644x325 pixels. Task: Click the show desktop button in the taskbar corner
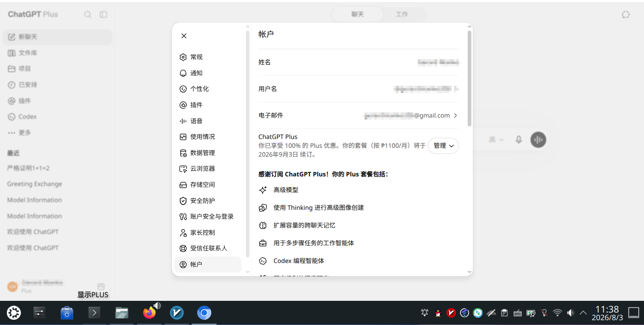(634, 313)
